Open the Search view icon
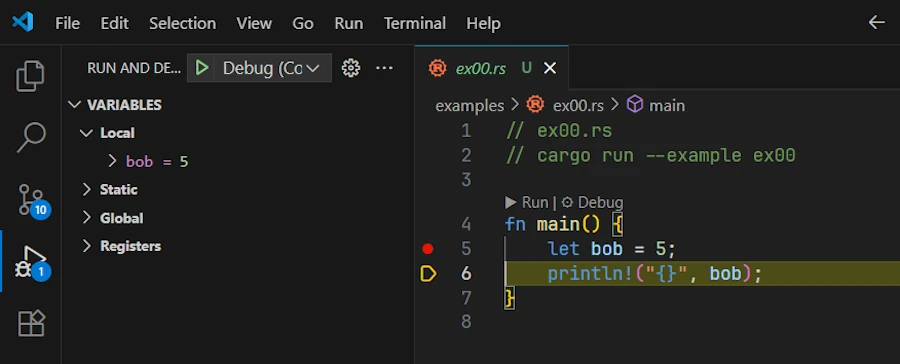The image size is (900, 364). (30, 137)
